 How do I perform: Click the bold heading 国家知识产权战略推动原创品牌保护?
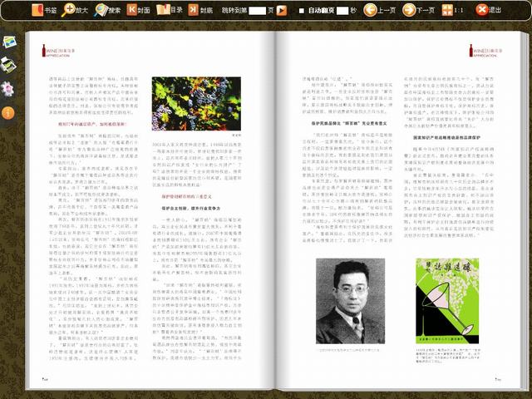[446, 138]
